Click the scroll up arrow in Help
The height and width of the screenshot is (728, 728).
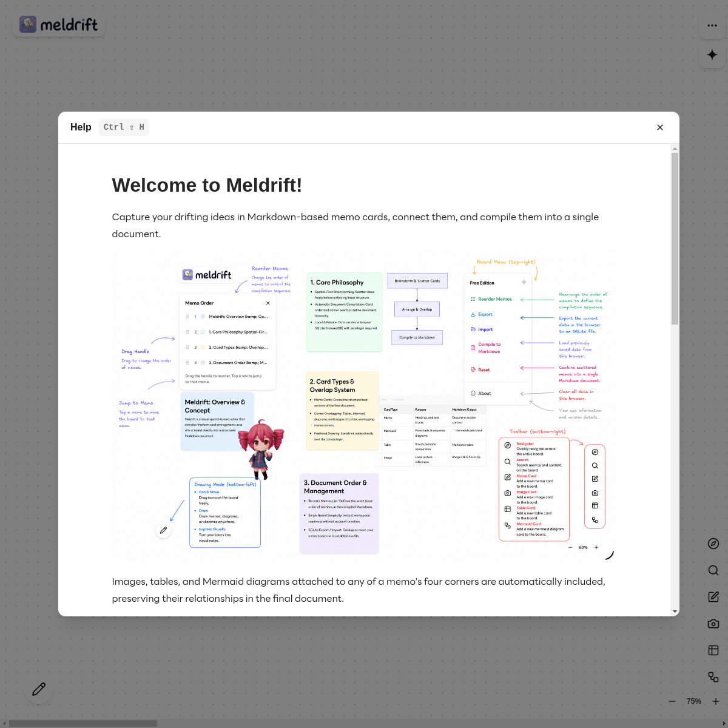click(x=675, y=149)
